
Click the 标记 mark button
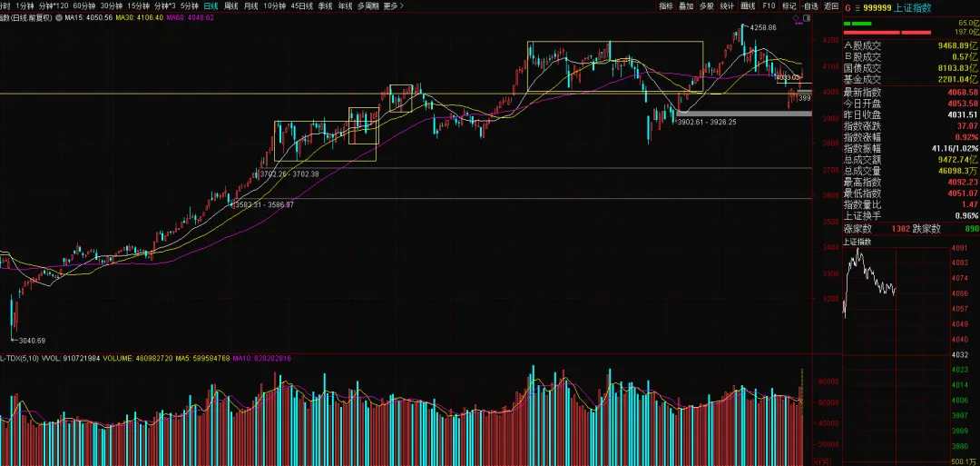(789, 5)
